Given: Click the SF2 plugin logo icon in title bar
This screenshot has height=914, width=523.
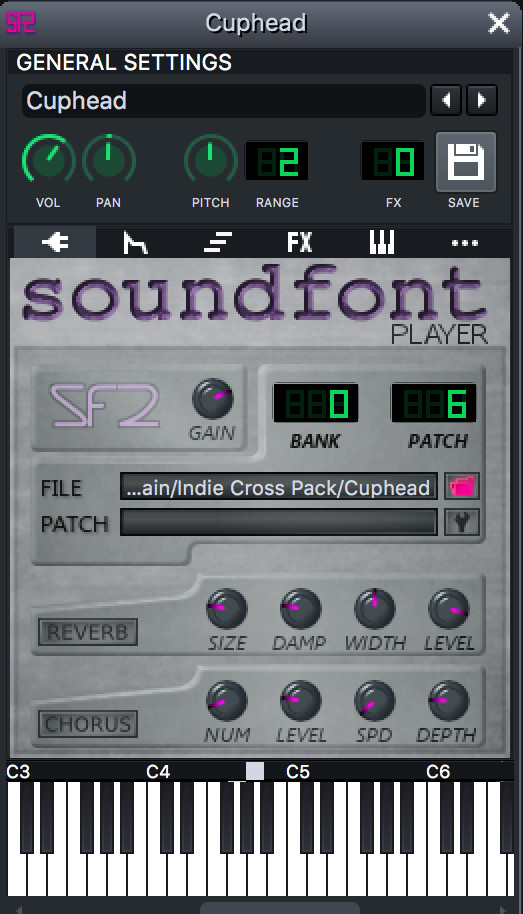Looking at the screenshot, I should (x=21, y=22).
